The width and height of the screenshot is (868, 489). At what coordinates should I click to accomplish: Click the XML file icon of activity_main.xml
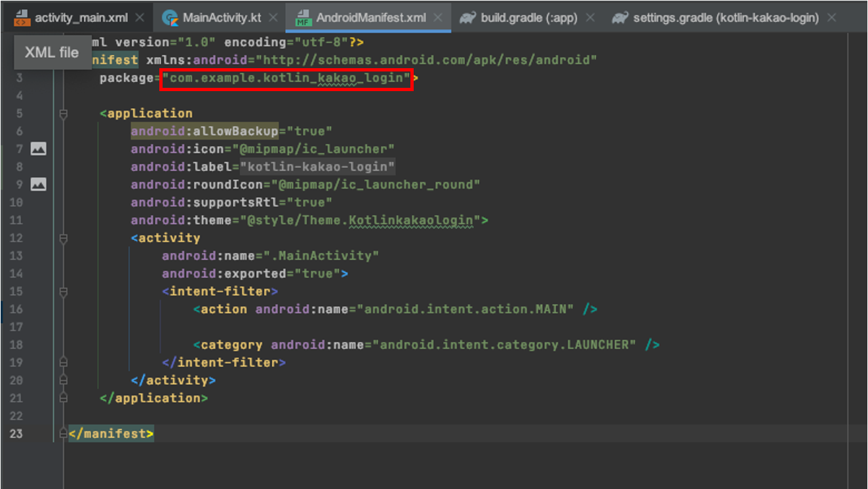point(21,18)
